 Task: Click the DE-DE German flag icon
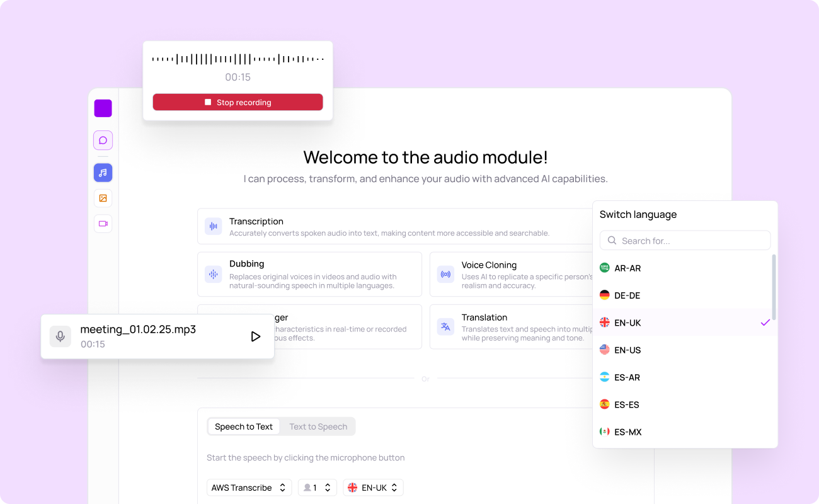(605, 295)
